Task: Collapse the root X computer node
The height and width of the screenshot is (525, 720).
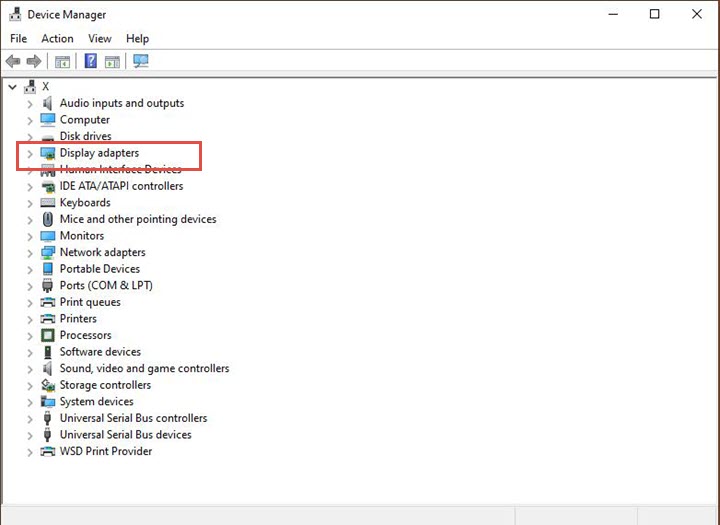Action: [12, 87]
